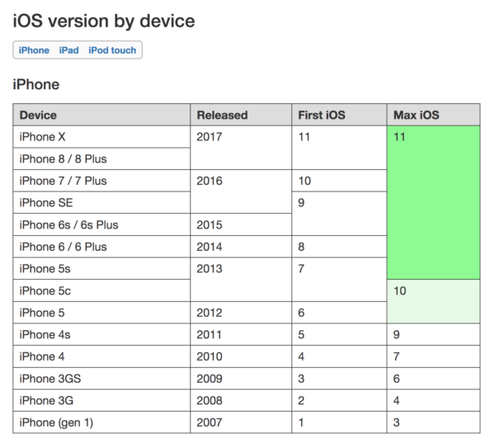Click the Device column header
Image resolution: width=495 pixels, height=448 pixels.
38,115
